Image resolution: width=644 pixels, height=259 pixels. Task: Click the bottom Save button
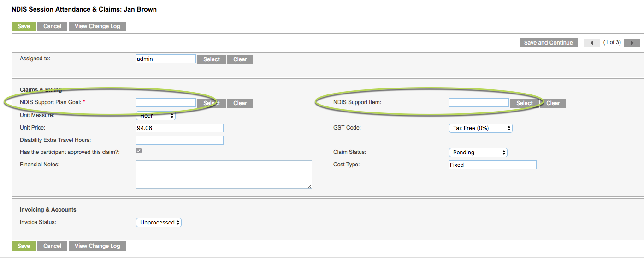pyautogui.click(x=24, y=246)
